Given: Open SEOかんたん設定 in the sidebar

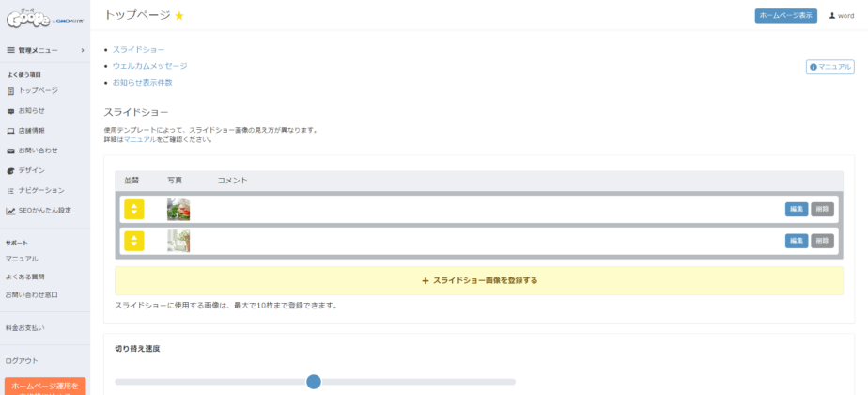Looking at the screenshot, I should click(44, 211).
